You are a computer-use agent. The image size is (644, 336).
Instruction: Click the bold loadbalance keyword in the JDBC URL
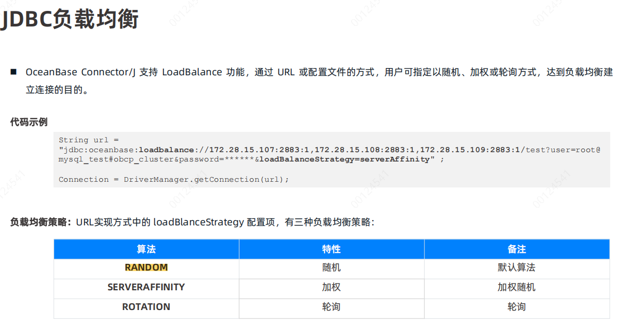pos(166,150)
